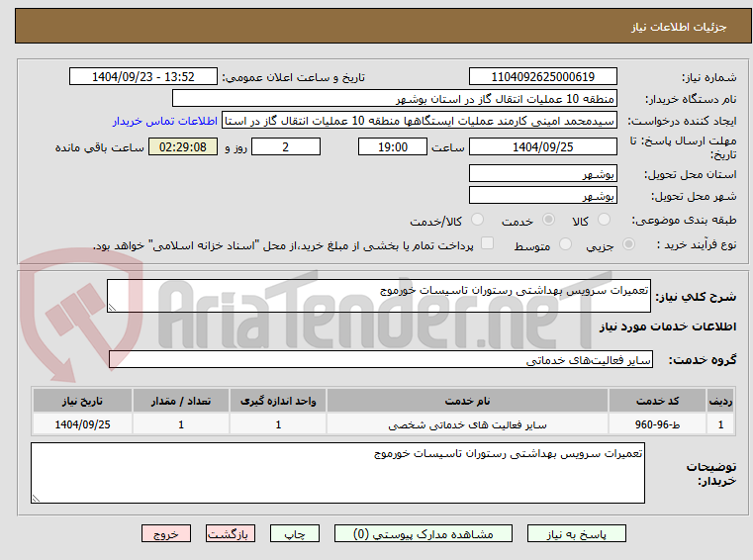Click سایر فعالیت های خدماتی شخصی cell
The image size is (753, 560).
pyautogui.click(x=467, y=424)
